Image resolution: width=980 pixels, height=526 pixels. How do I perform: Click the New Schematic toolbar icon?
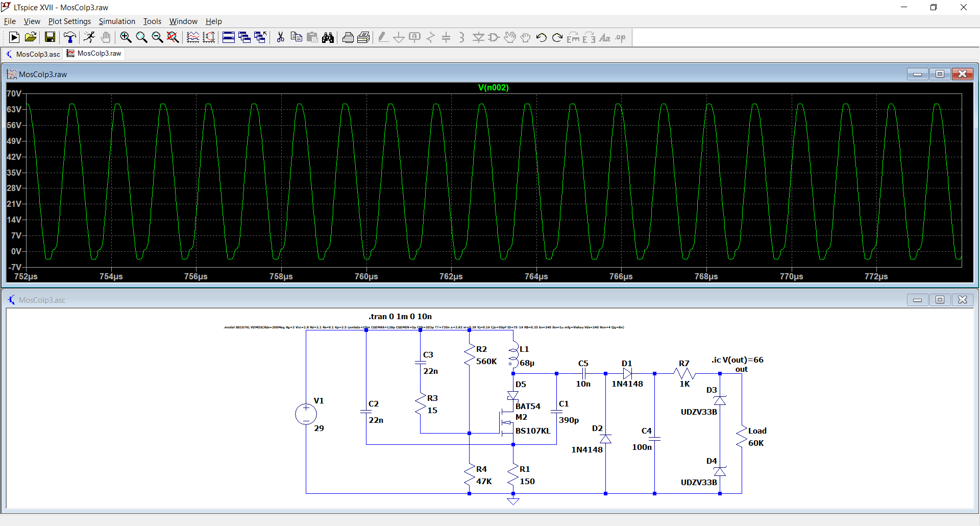pyautogui.click(x=14, y=37)
